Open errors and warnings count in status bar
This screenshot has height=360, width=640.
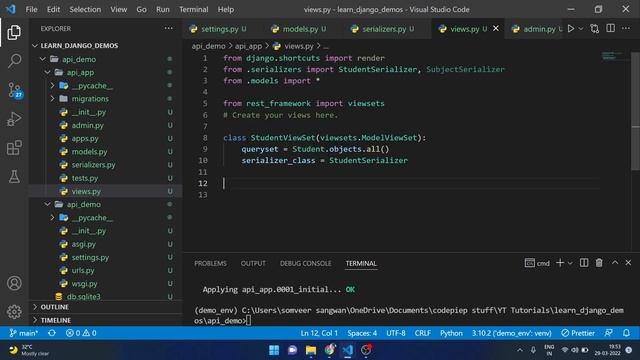coord(81,333)
